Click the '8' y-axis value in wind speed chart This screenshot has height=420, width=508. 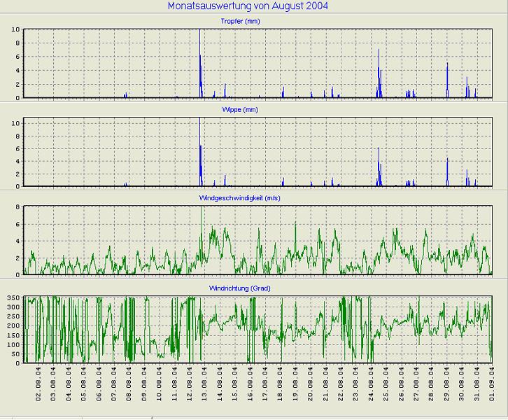point(18,207)
